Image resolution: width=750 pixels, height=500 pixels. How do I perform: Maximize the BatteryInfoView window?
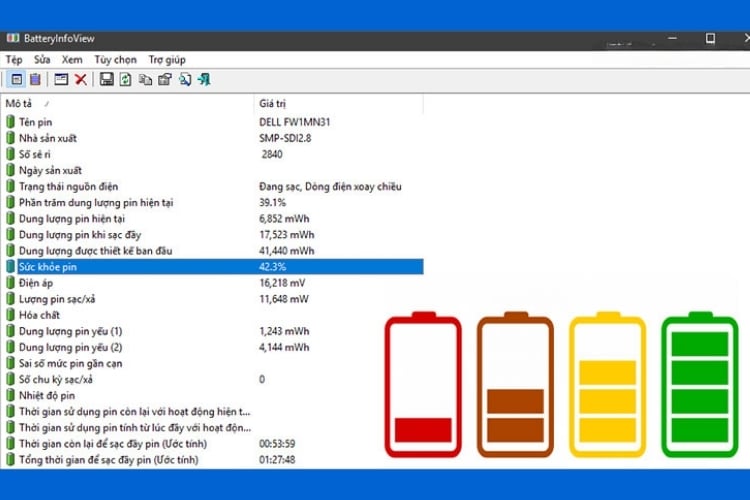pyautogui.click(x=710, y=38)
